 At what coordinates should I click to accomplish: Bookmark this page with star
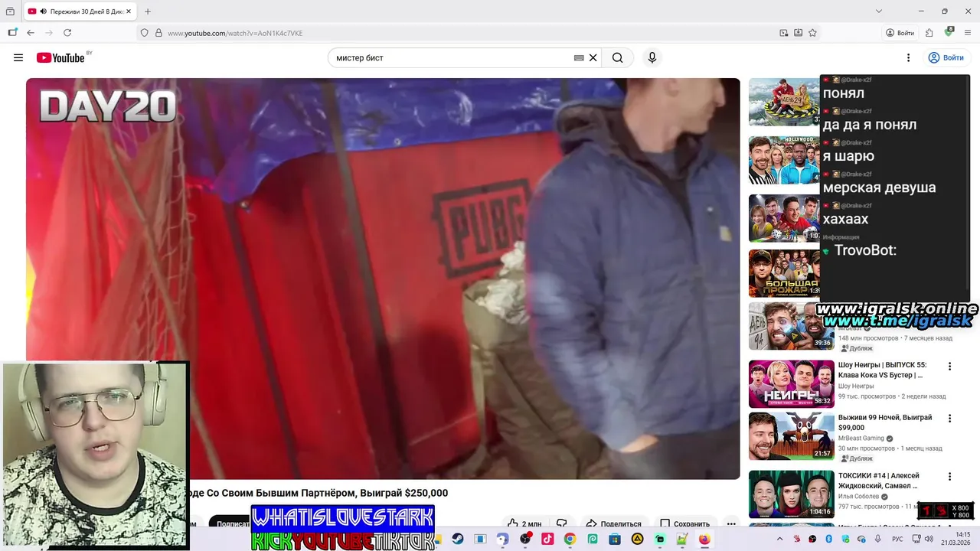812,33
